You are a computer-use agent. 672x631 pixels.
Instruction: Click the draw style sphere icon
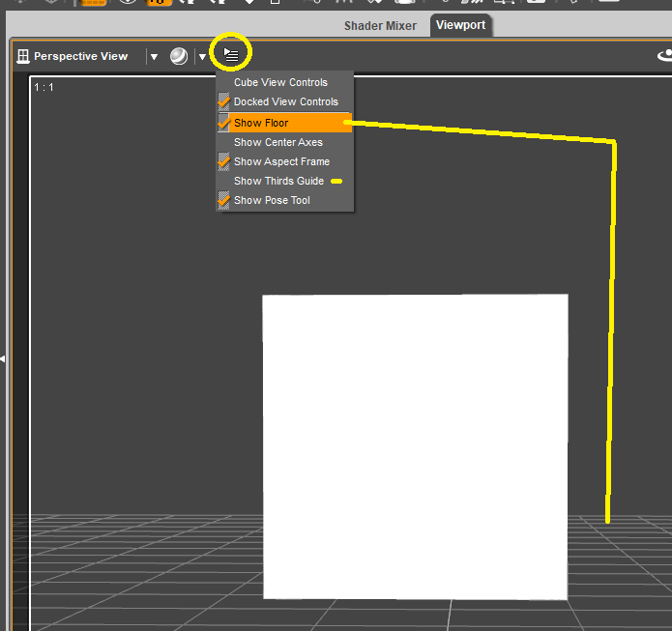[x=179, y=56]
